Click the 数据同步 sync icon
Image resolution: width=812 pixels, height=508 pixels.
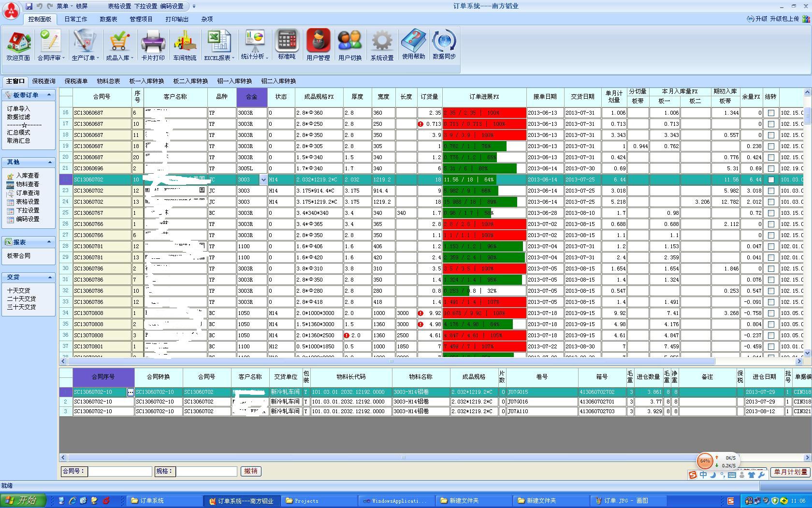click(x=444, y=44)
